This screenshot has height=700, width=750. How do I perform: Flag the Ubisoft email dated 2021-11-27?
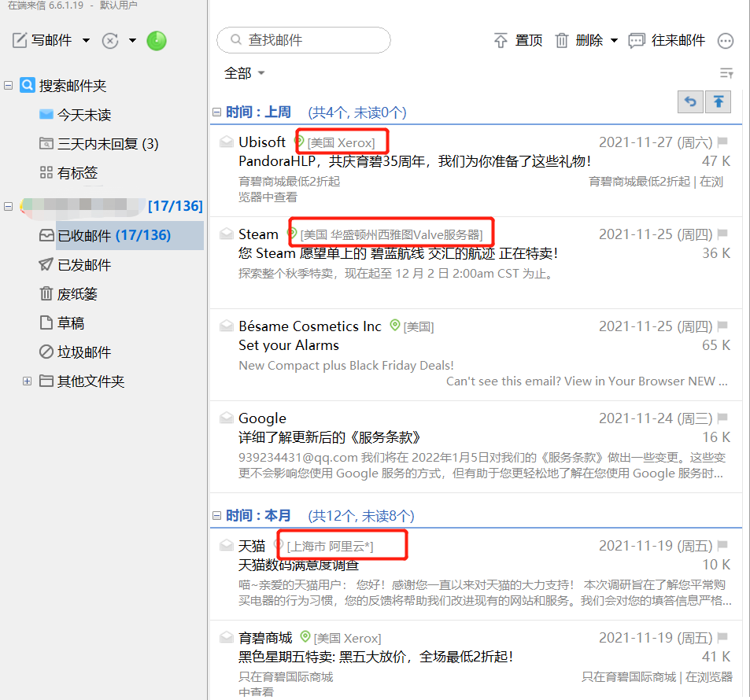click(722, 142)
